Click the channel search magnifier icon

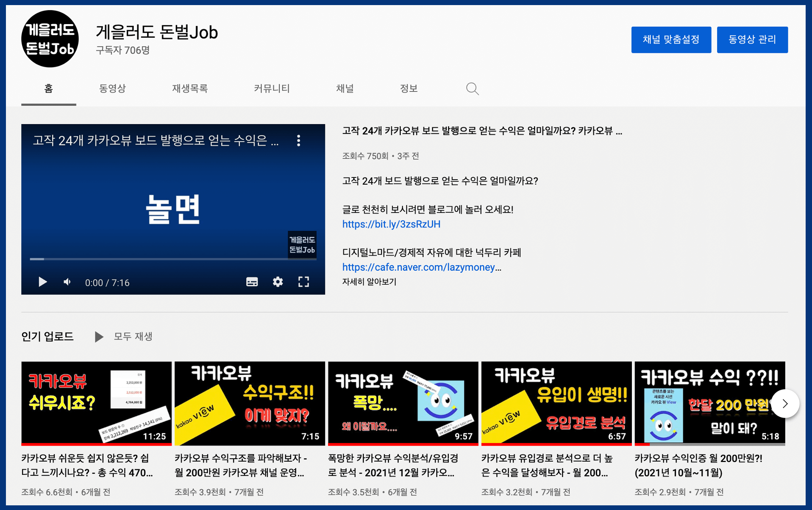click(472, 89)
